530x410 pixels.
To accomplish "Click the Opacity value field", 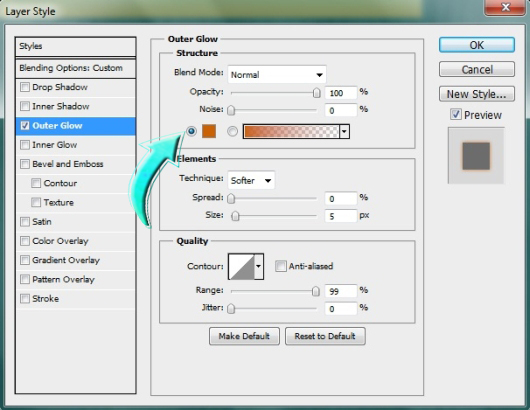I will 341,93.
